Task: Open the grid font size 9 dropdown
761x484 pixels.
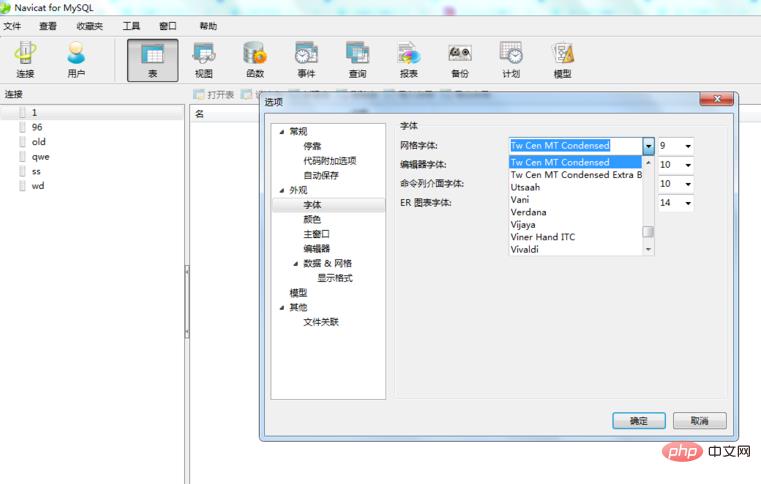Action: pos(688,146)
